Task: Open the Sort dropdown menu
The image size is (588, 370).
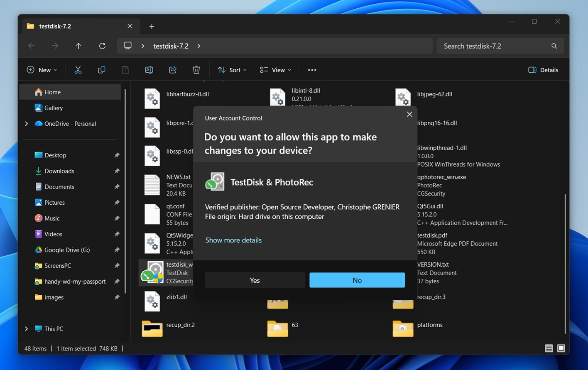Action: pyautogui.click(x=232, y=70)
